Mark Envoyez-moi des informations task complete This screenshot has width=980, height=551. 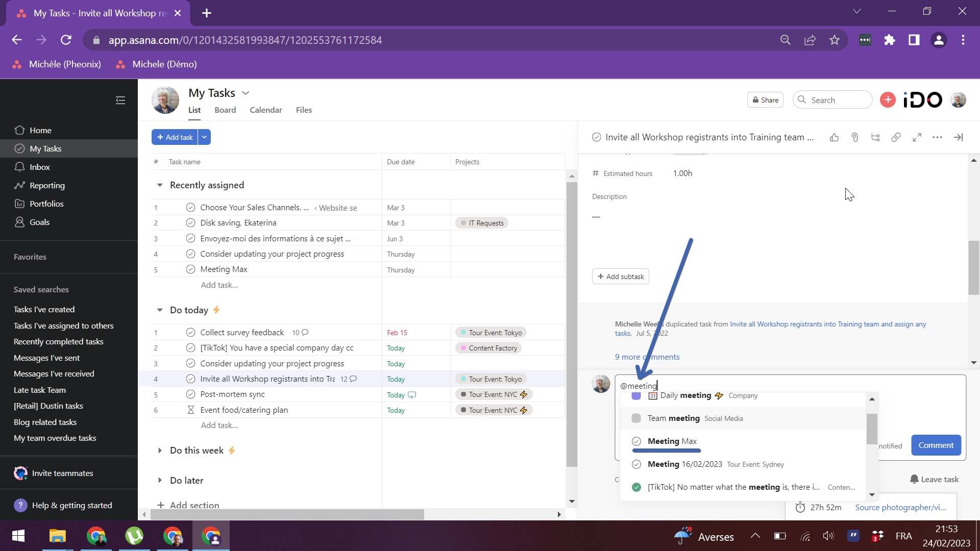(x=190, y=238)
